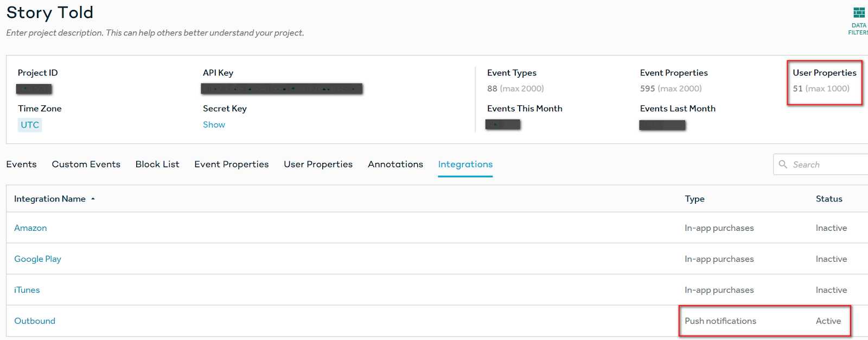Open the iTunes integration
This screenshot has width=868, height=340.
[27, 290]
